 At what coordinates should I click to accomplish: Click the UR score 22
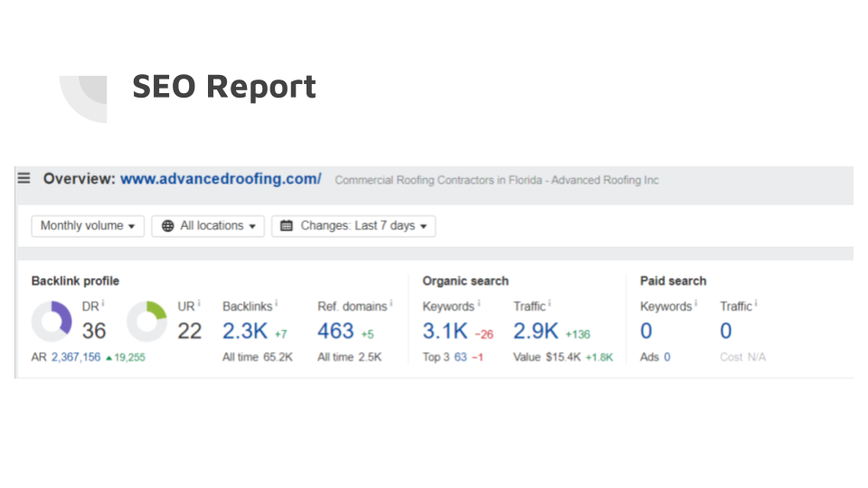189,331
